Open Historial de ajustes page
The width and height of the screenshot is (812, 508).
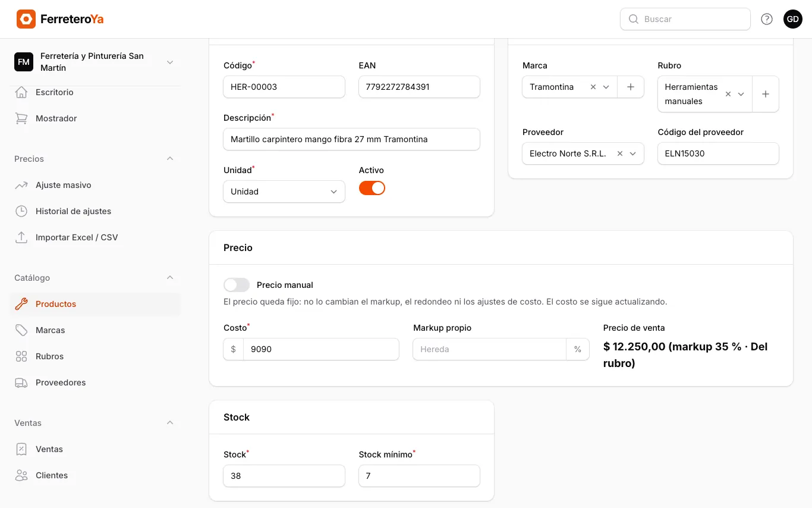click(x=95, y=211)
